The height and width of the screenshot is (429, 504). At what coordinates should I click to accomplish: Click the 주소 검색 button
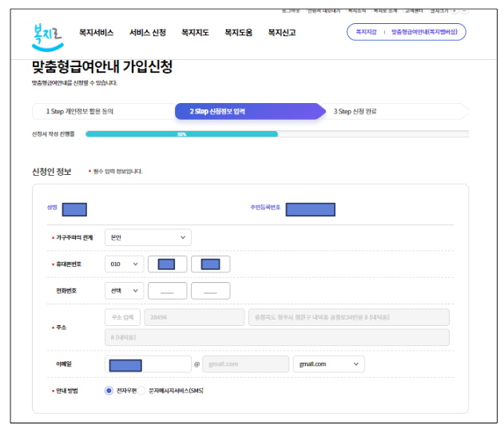pyautogui.click(x=122, y=317)
